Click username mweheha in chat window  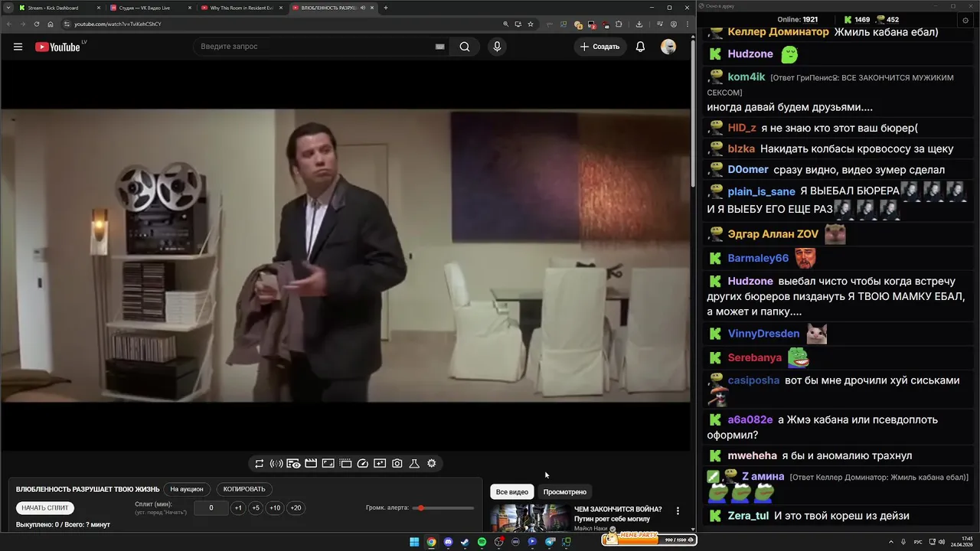752,455
